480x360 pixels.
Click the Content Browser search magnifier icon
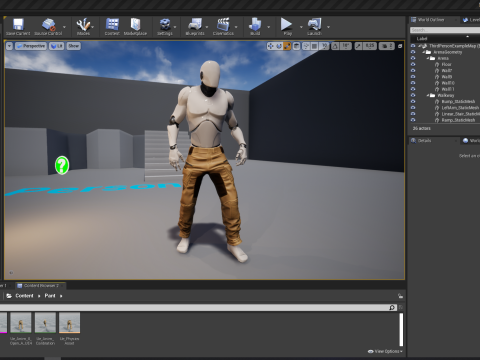point(392,307)
